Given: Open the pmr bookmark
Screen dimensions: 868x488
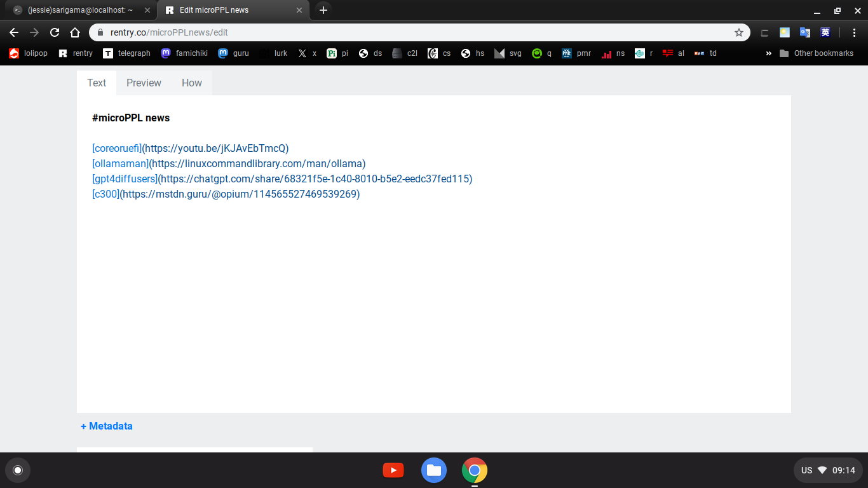Looking at the screenshot, I should 576,53.
